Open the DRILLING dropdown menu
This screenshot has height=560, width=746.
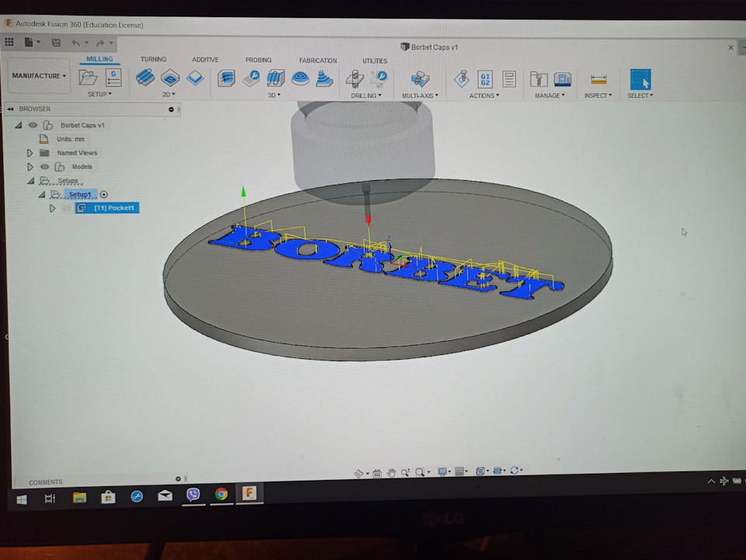tap(366, 96)
